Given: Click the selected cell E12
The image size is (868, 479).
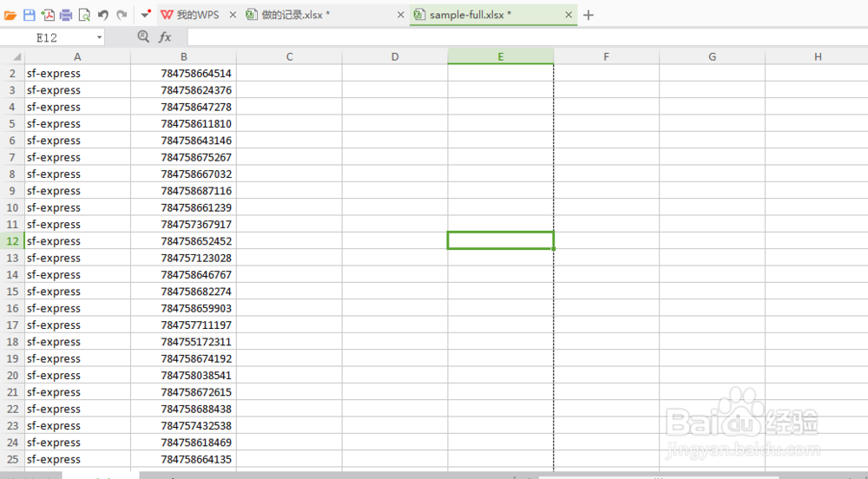Looking at the screenshot, I should [x=501, y=240].
